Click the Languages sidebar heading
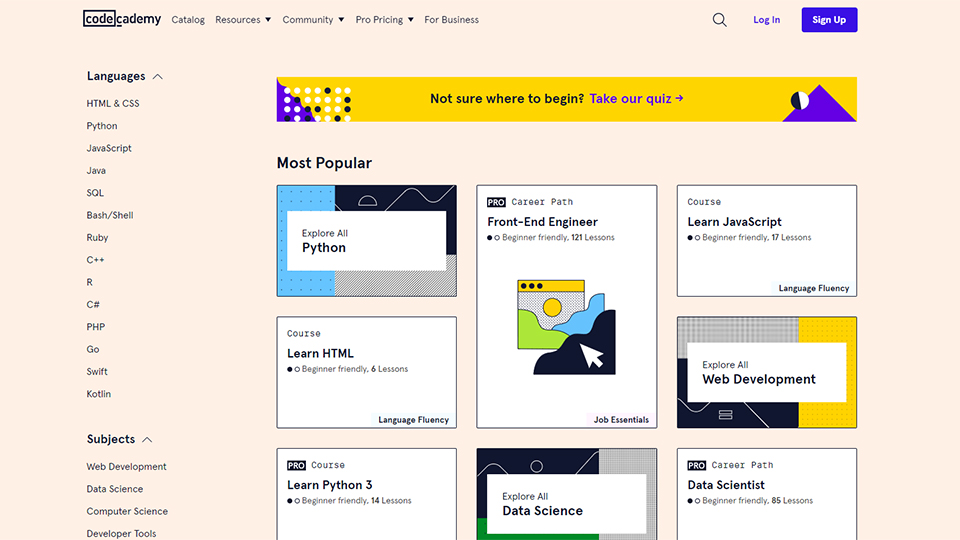 (116, 76)
